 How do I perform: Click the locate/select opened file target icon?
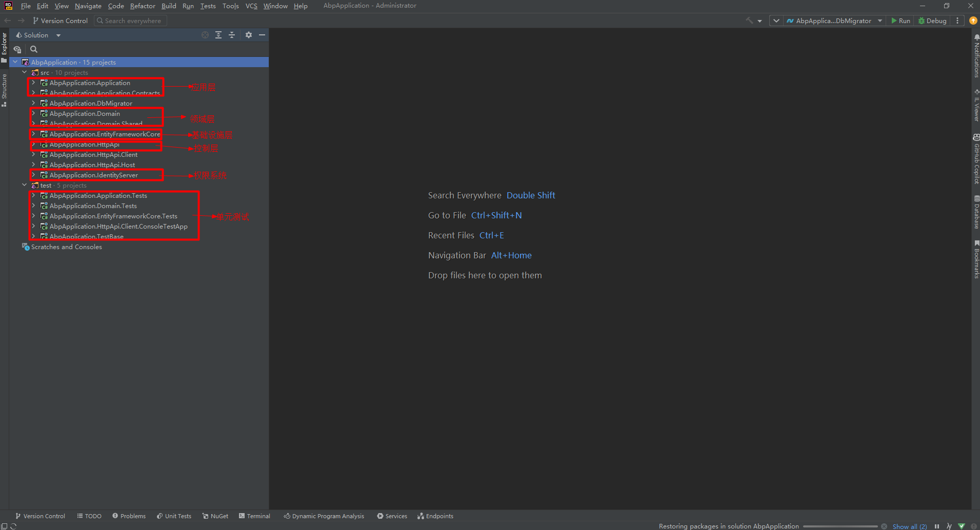coord(205,35)
